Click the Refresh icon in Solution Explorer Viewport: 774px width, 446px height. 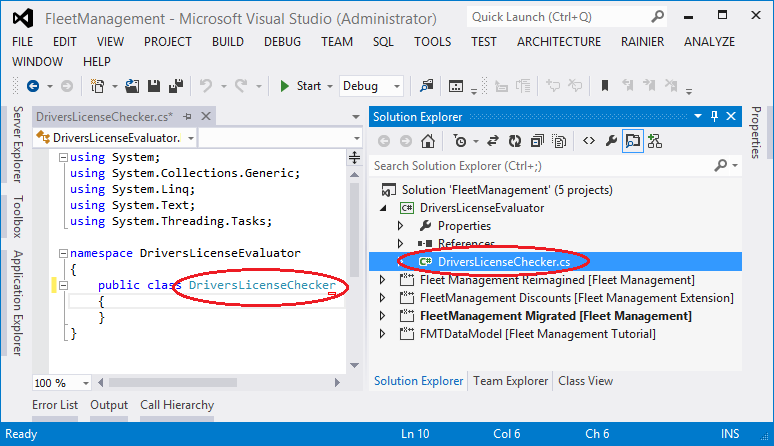(x=514, y=141)
